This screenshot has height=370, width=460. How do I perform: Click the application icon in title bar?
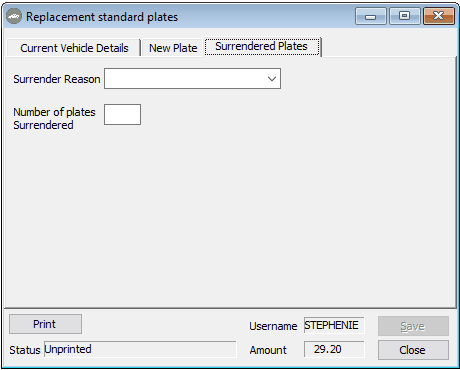pos(14,16)
